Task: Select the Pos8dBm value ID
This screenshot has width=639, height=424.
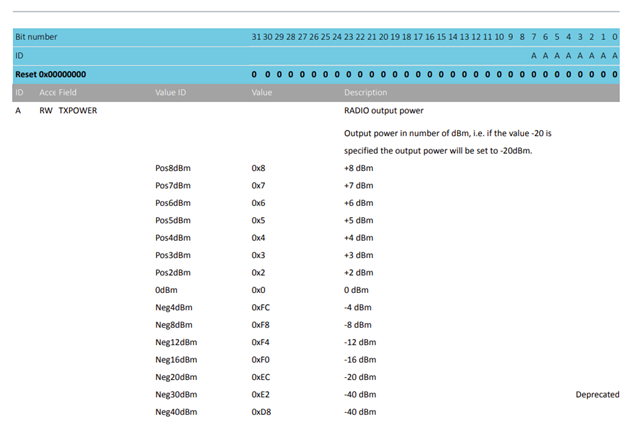Action: [x=173, y=168]
